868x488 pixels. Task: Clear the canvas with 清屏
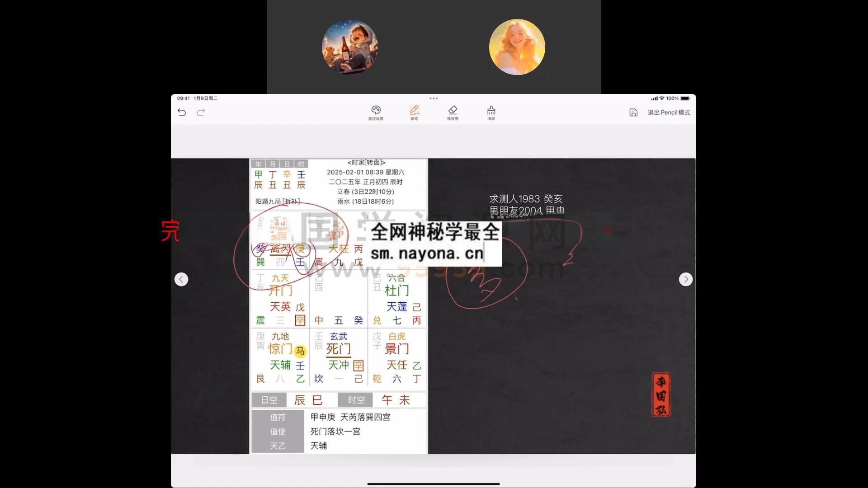(491, 113)
